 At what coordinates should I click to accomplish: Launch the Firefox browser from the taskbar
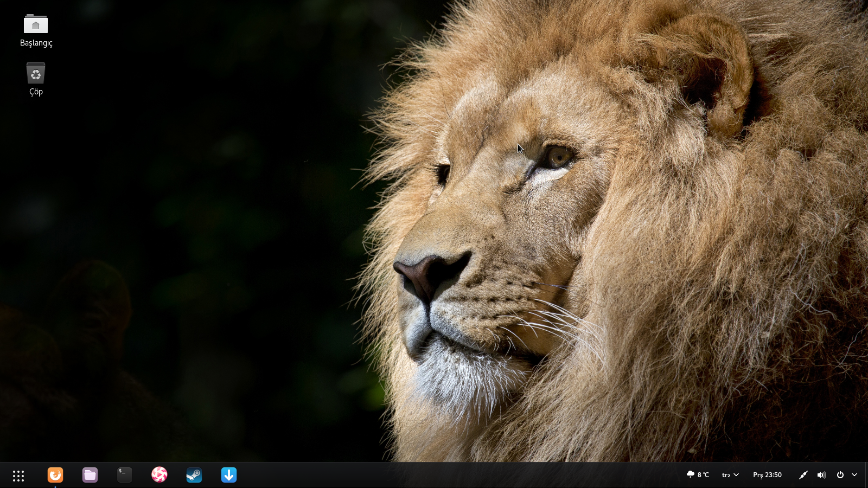pyautogui.click(x=55, y=475)
